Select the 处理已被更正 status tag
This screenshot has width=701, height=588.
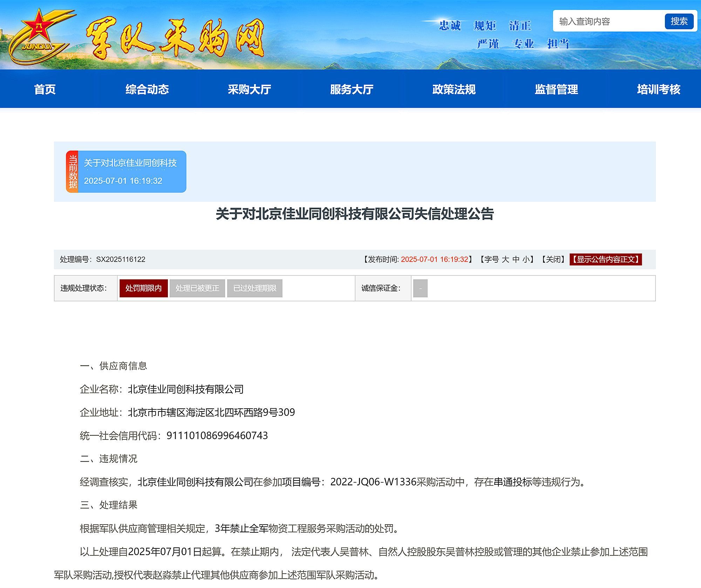coord(197,288)
